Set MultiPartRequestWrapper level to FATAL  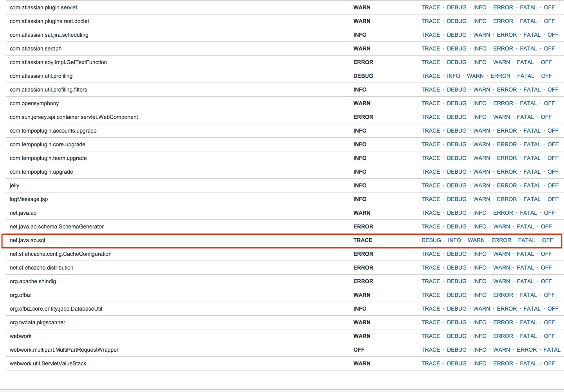[552, 350]
